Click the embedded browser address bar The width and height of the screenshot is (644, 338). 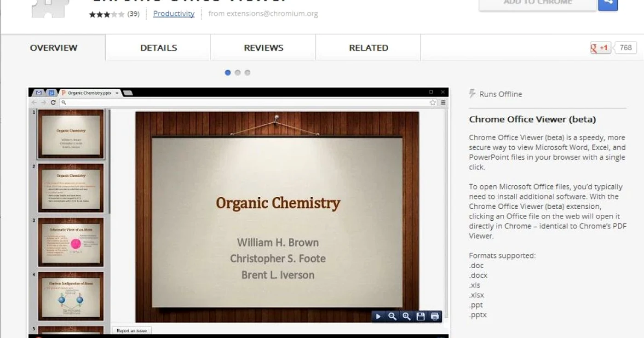248,103
